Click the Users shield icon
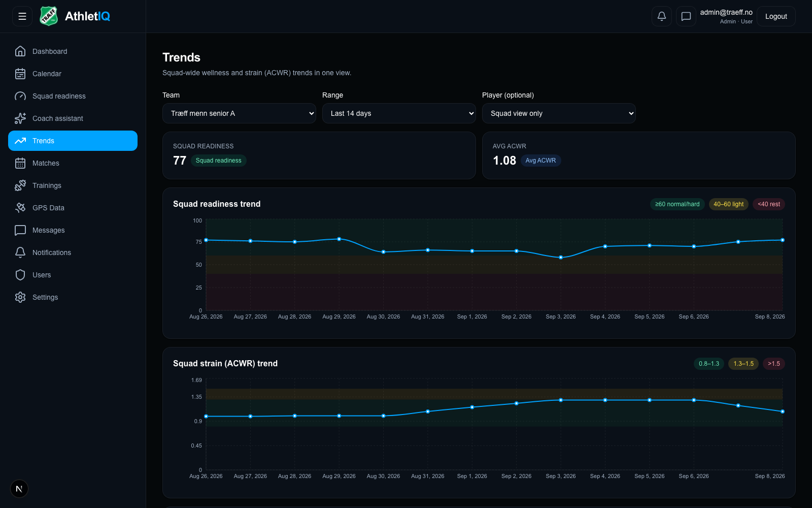 click(20, 275)
